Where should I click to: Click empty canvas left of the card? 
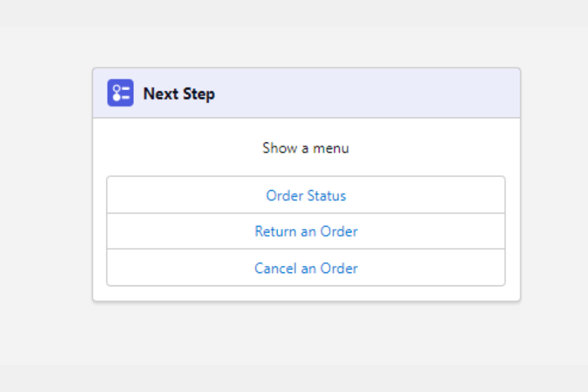point(46,196)
